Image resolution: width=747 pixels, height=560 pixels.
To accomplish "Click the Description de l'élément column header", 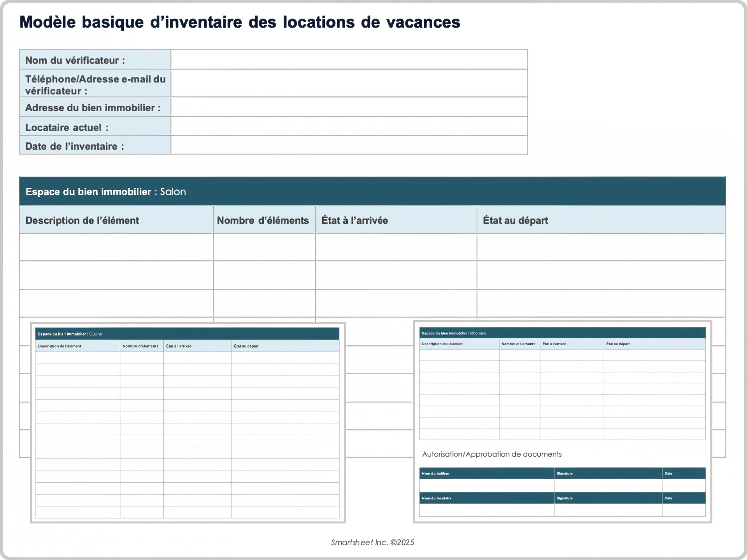I will 82,220.
